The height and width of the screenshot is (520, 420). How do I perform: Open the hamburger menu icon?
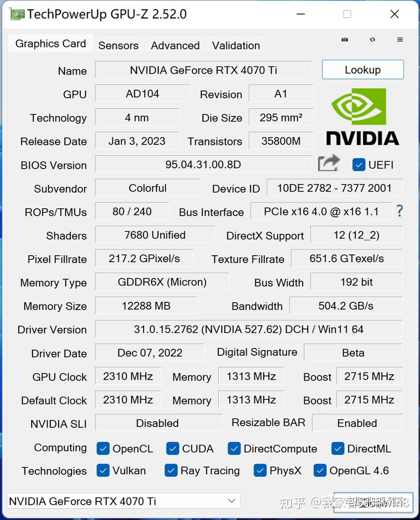(x=400, y=39)
